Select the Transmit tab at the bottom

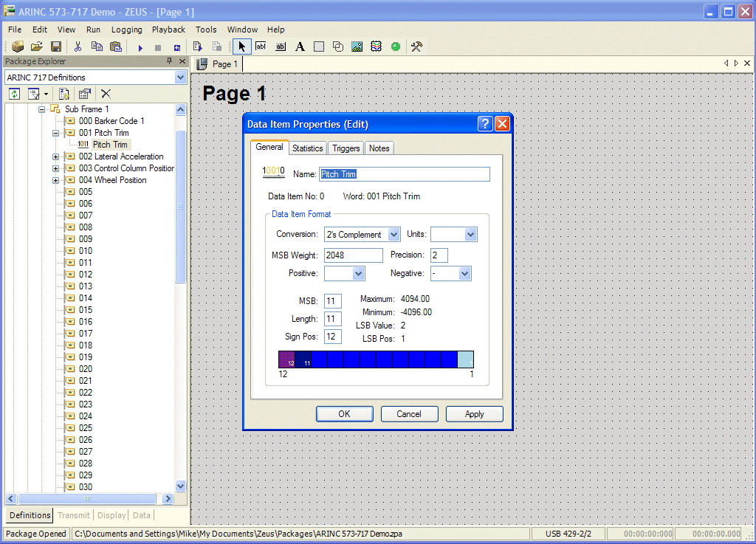point(74,515)
